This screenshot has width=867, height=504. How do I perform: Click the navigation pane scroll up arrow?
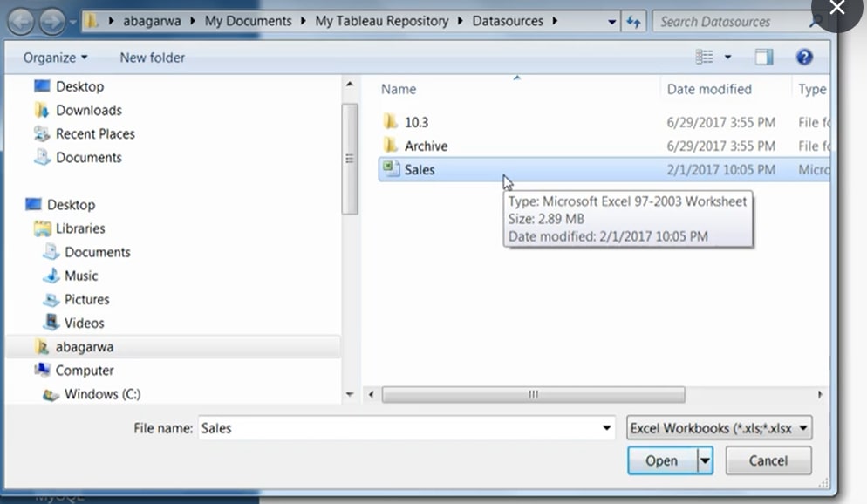tap(350, 85)
